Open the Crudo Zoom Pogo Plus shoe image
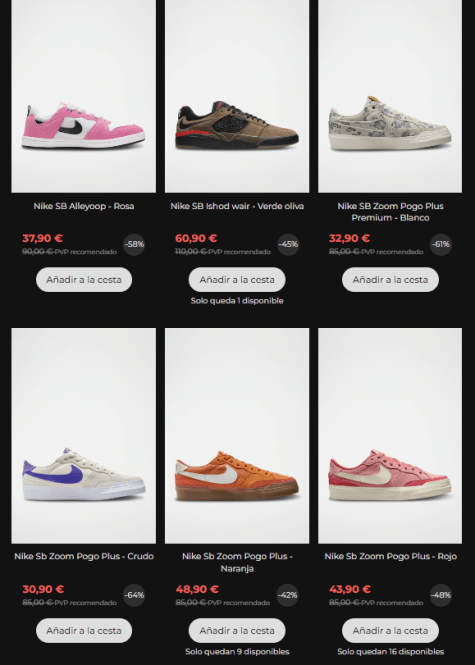This screenshot has height=665, width=475. (x=84, y=436)
